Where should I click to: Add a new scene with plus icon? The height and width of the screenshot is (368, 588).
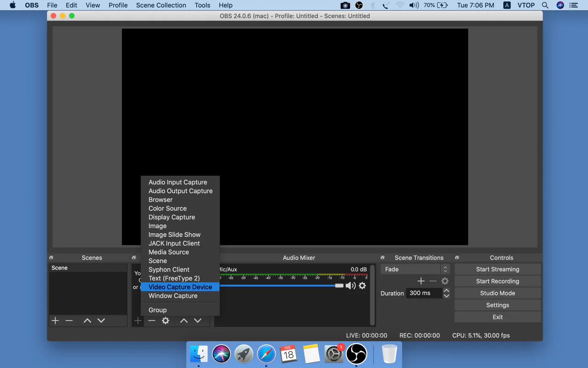(55, 321)
